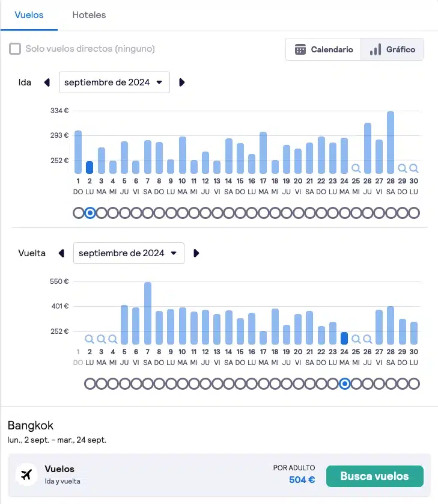Click the magnifier icon on September 4 return bar
The image size is (438, 504).
coord(112,339)
